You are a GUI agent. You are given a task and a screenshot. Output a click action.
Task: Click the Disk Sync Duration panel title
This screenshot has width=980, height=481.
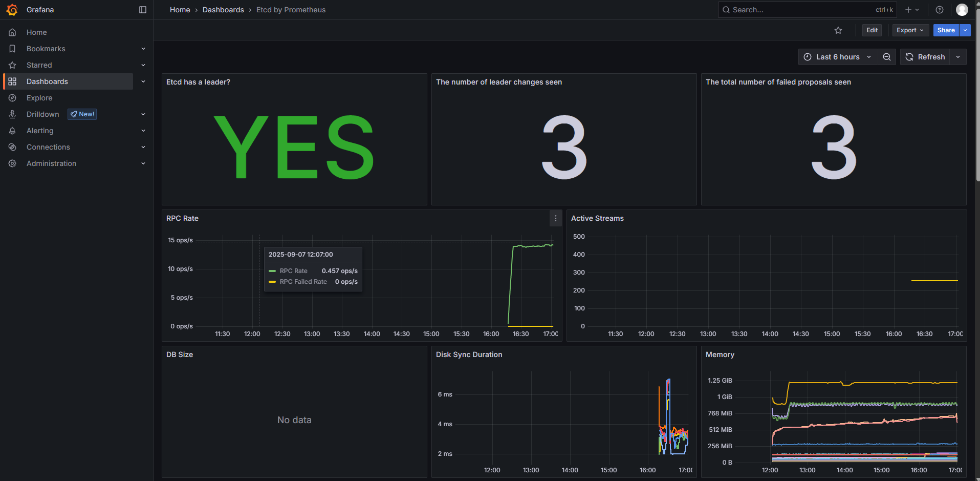469,354
